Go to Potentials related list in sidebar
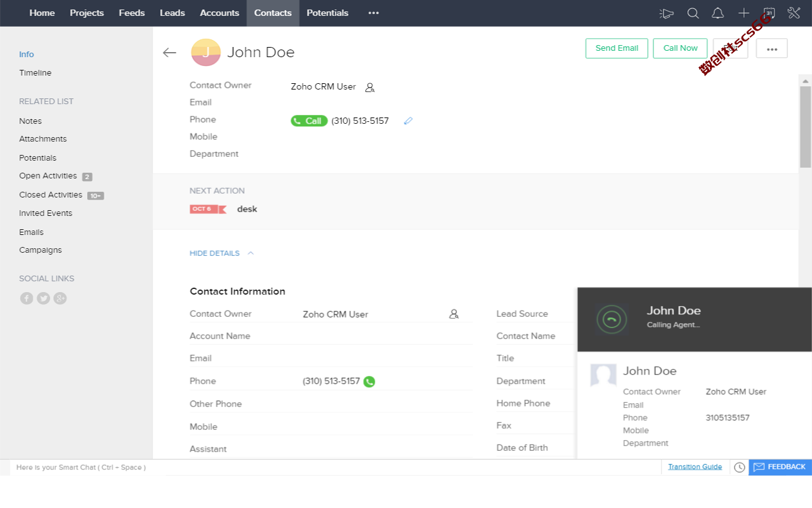812x508 pixels. (38, 158)
